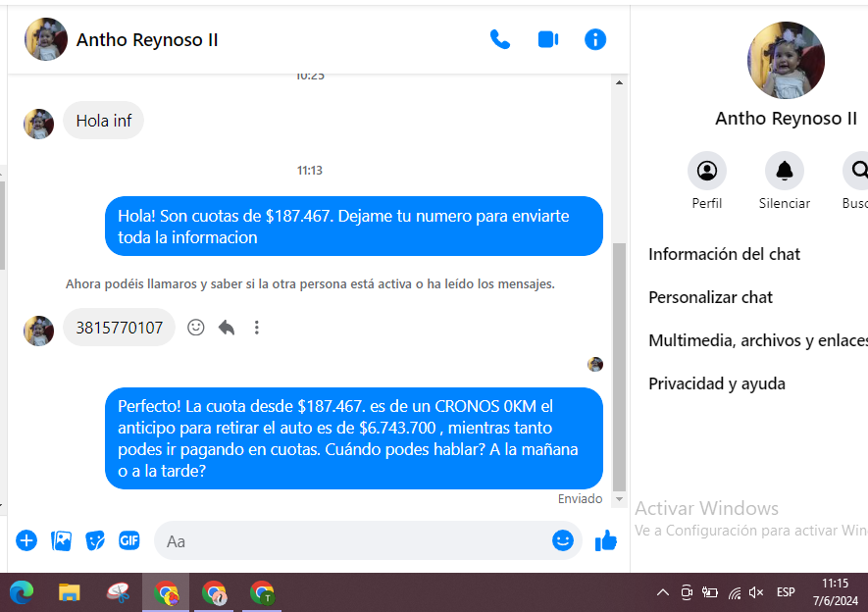Start a voice call with Antho Reynoso II
This screenshot has height=612, width=868.
500,39
